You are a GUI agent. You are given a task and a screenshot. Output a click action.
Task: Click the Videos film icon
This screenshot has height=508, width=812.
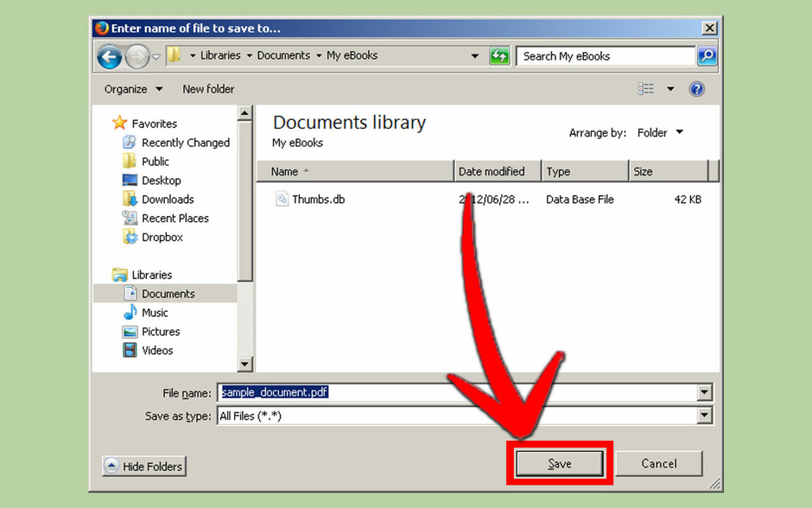(x=130, y=350)
